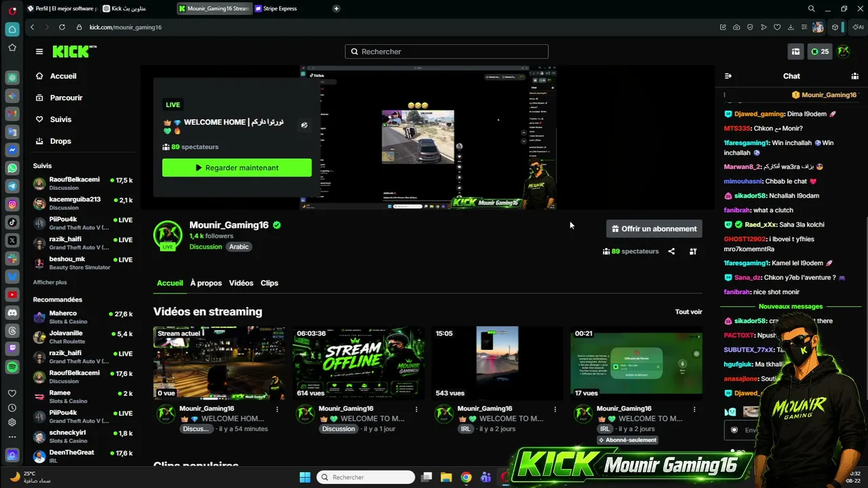Screen dimensions: 868x488
Task: Open the Stream actuel video thumbnail
Action: pyautogui.click(x=219, y=363)
